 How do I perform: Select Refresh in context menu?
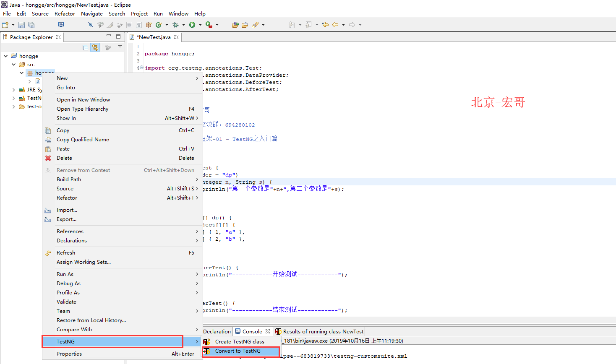122,252
